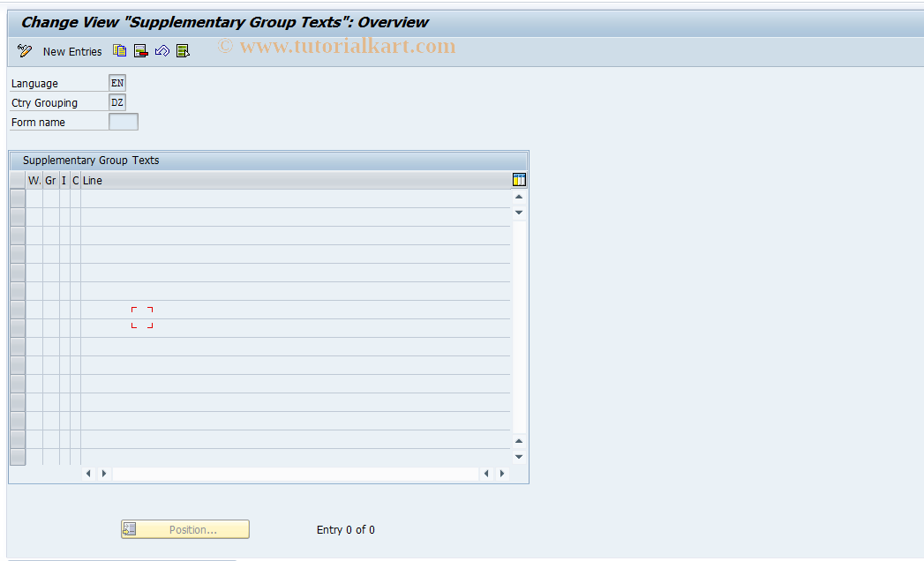
Task: Click the bottom scroll-down arrow of the table
Action: [x=519, y=457]
